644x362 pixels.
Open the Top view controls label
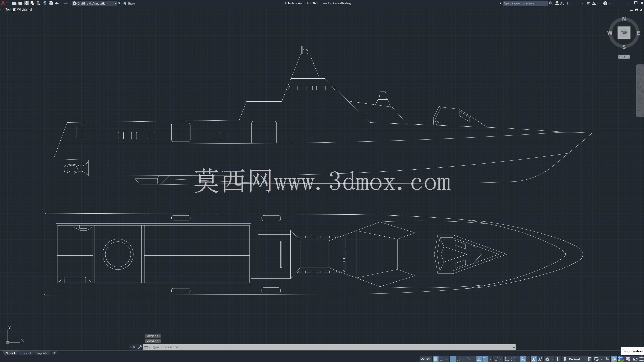[x=8, y=10]
